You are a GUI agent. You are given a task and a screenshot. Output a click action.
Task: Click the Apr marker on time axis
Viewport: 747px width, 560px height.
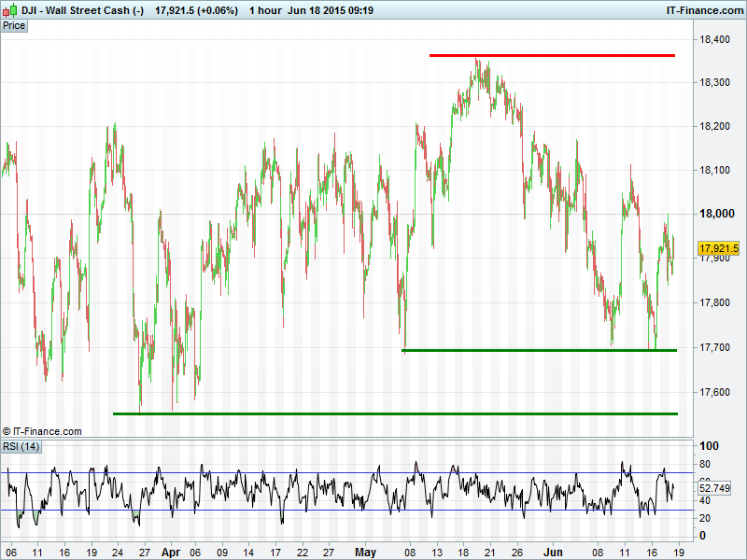(168, 552)
